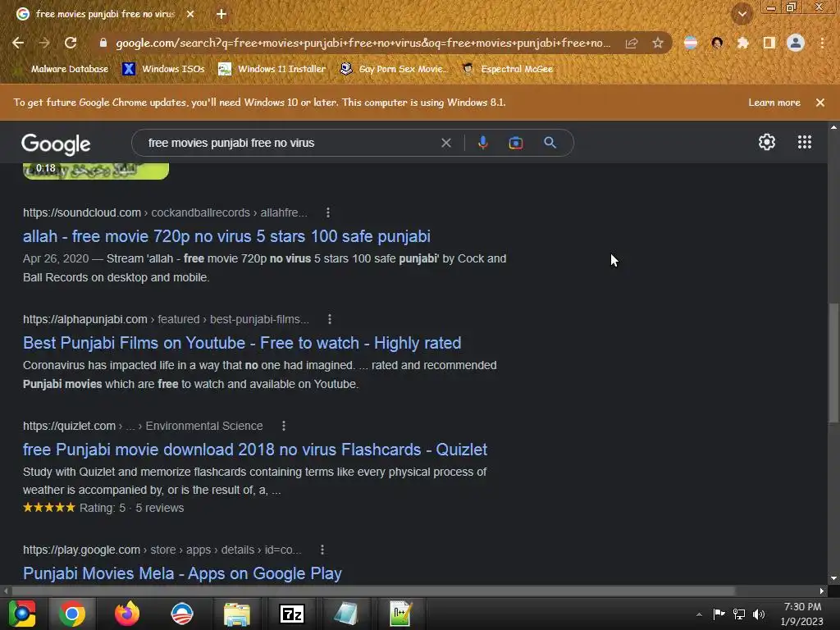The width and height of the screenshot is (840, 630).
Task: Open Notepad++ from the taskbar
Action: pyautogui.click(x=400, y=614)
